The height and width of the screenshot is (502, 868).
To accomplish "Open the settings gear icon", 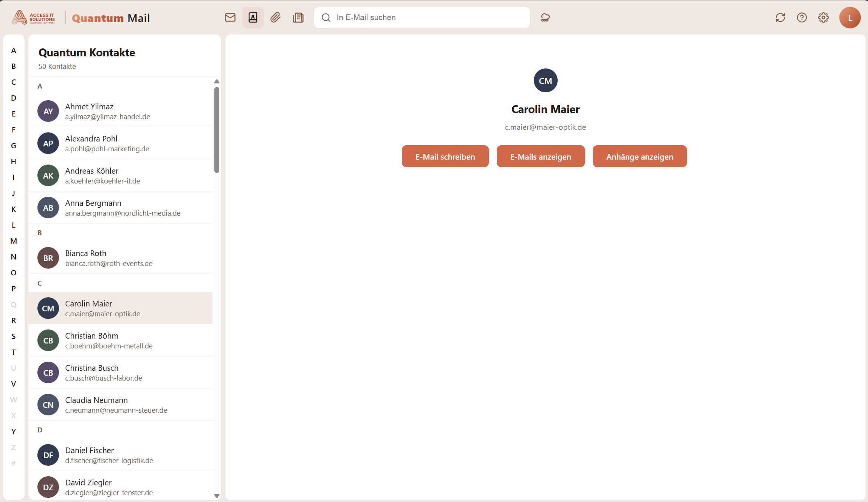I will [x=823, y=17].
